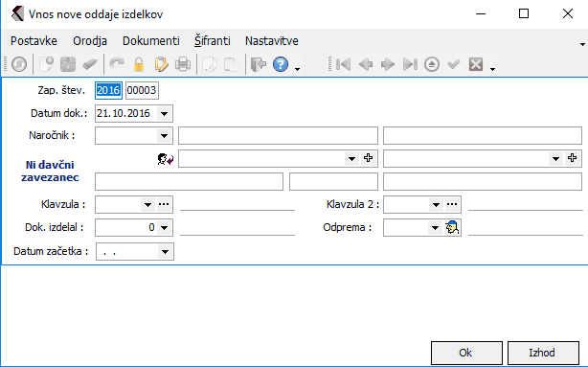The height and width of the screenshot is (367, 588).
Task: Click the round eject-style icon
Action: pos(432,64)
